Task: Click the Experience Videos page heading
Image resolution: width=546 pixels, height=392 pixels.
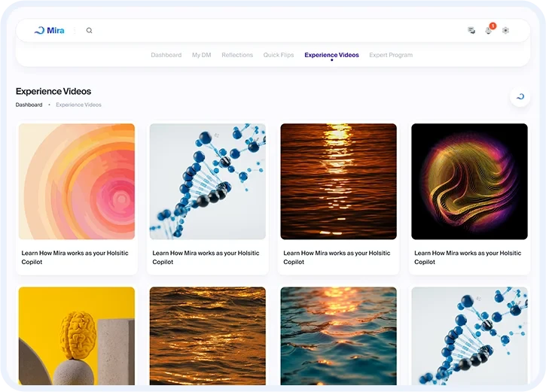Action: pos(53,91)
